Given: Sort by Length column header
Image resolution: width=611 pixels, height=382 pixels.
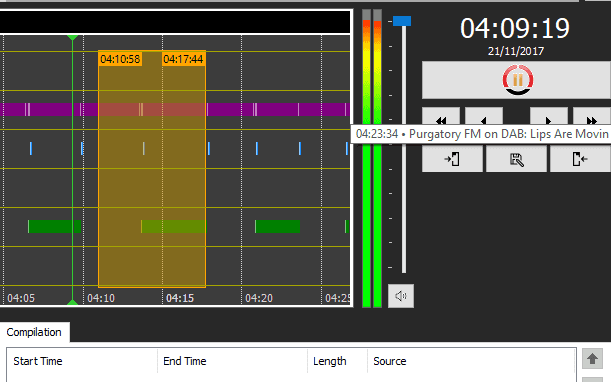Looking at the screenshot, I should pos(330,361).
